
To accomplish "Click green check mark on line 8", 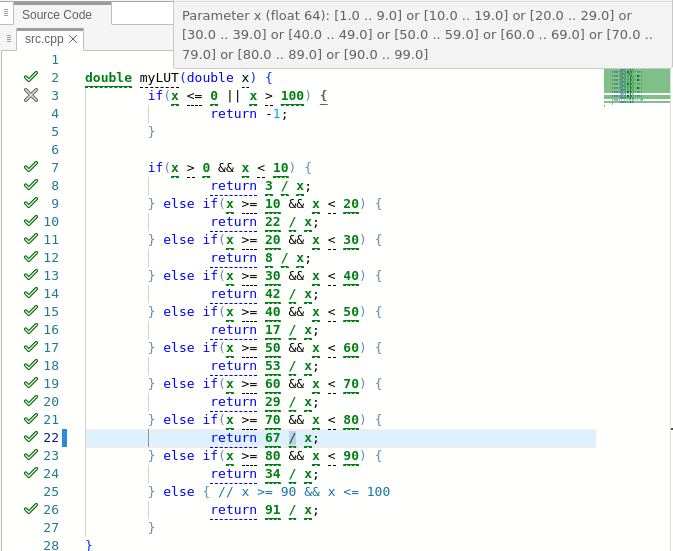I will (x=31, y=185).
